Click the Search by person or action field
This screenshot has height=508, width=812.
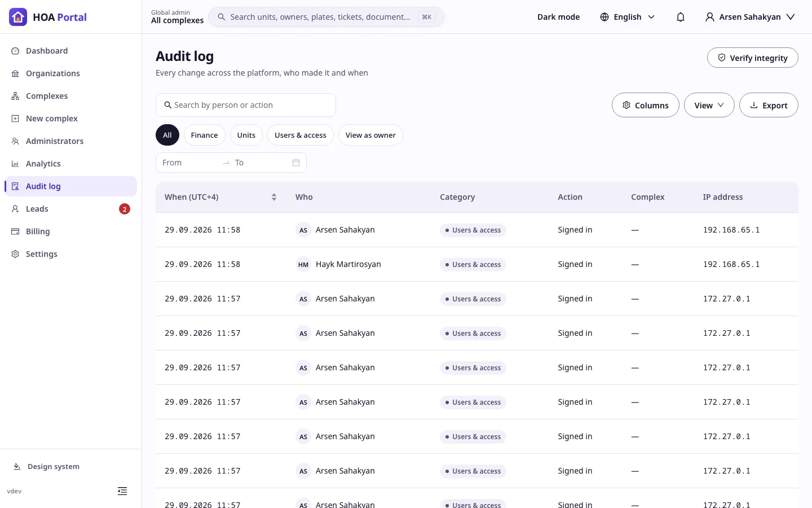coord(246,105)
